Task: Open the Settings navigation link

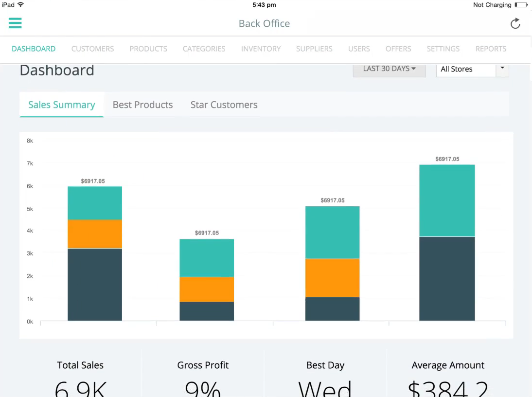Action: (x=443, y=49)
